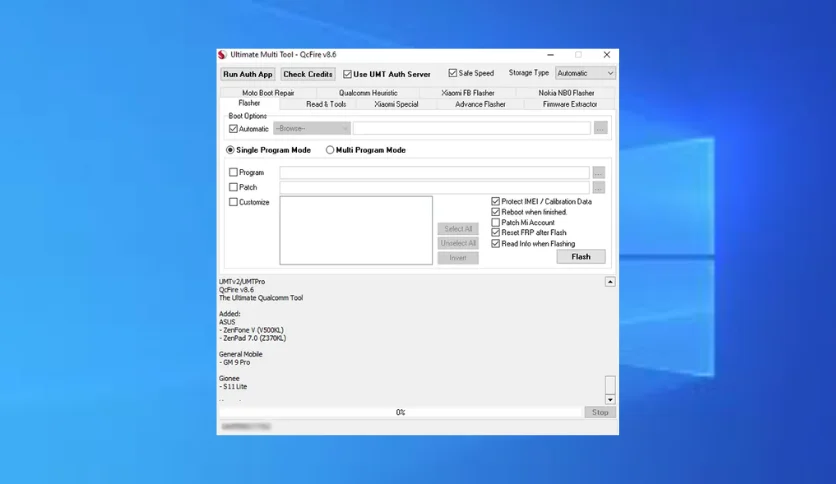The image size is (836, 484).
Task: Click the QcFire app icon in title bar
Action: click(x=222, y=55)
